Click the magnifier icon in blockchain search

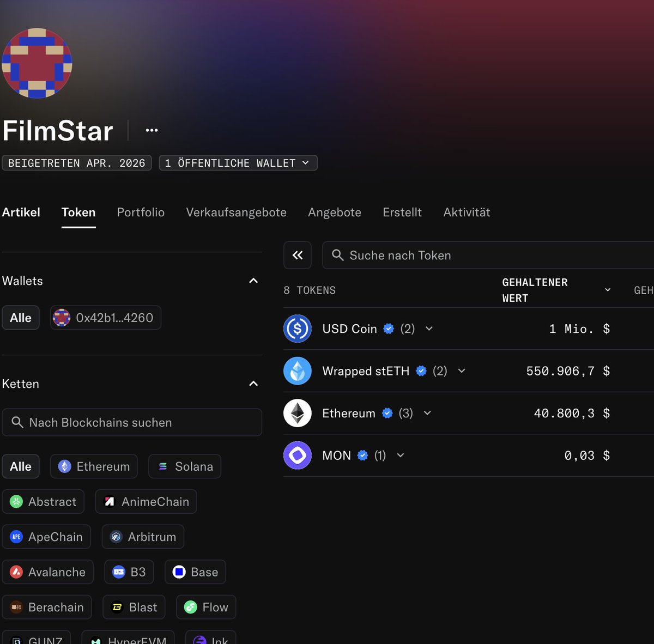tap(17, 422)
